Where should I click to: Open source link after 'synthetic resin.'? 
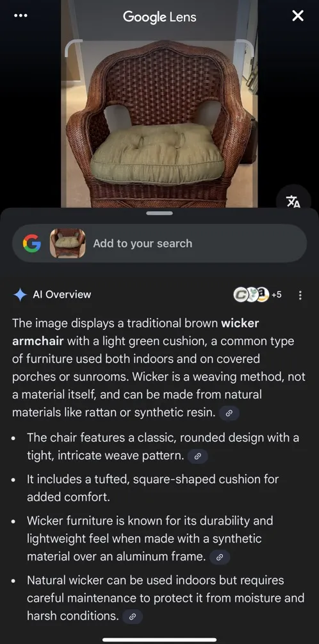pos(229,414)
